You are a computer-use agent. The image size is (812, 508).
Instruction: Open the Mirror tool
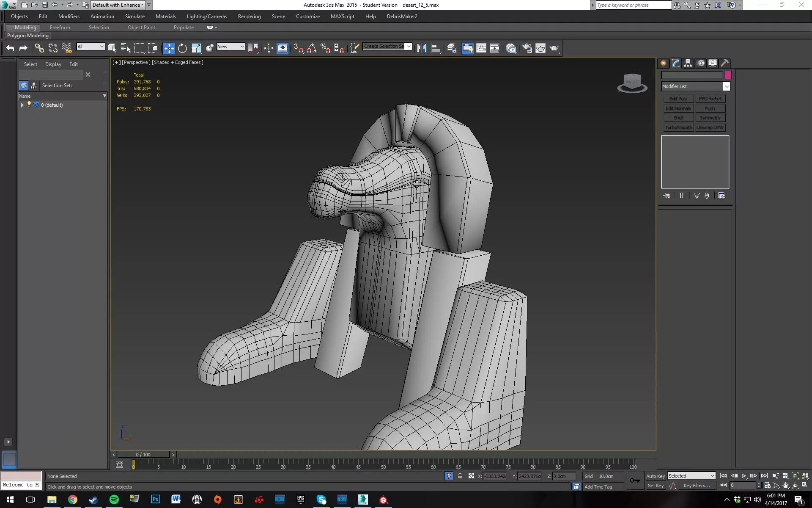[x=422, y=48]
